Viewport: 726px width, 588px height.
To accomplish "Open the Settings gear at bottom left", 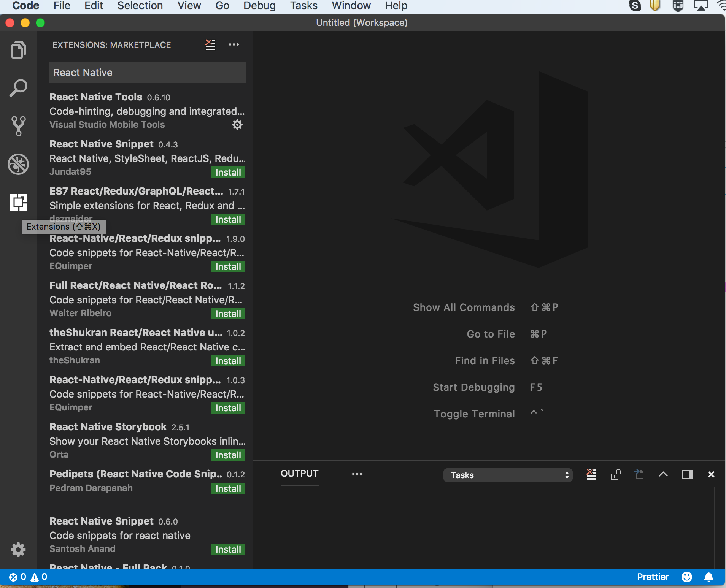I will pyautogui.click(x=17, y=549).
